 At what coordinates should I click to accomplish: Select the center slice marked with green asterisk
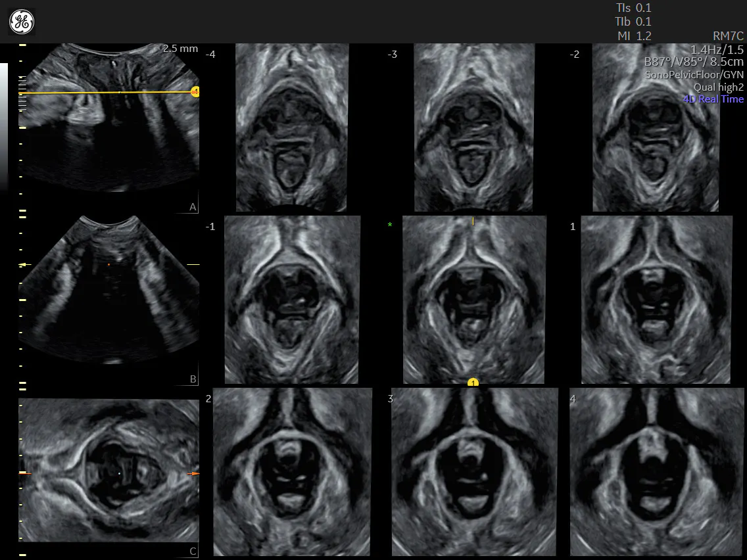click(474, 300)
